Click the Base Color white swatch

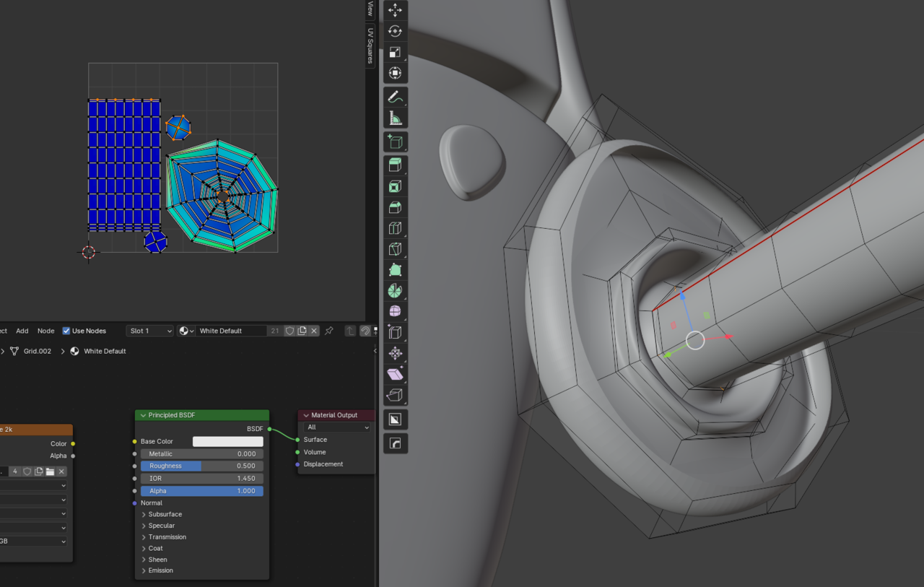pyautogui.click(x=227, y=441)
